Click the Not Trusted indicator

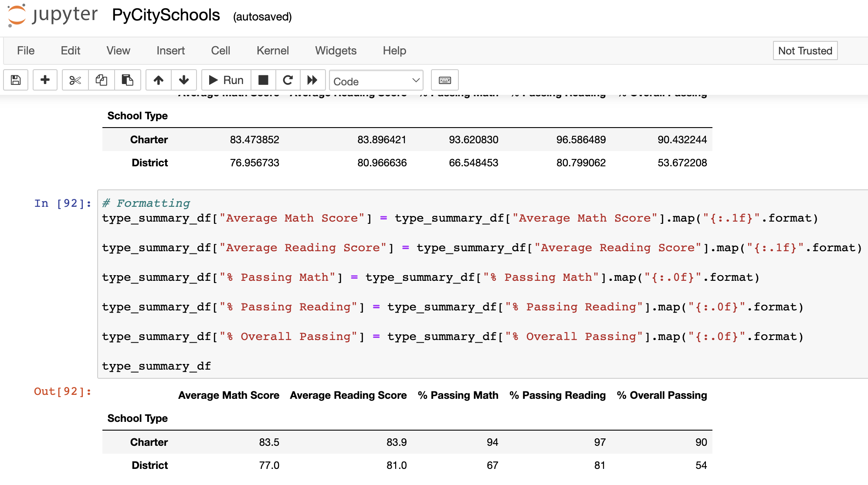coord(805,51)
